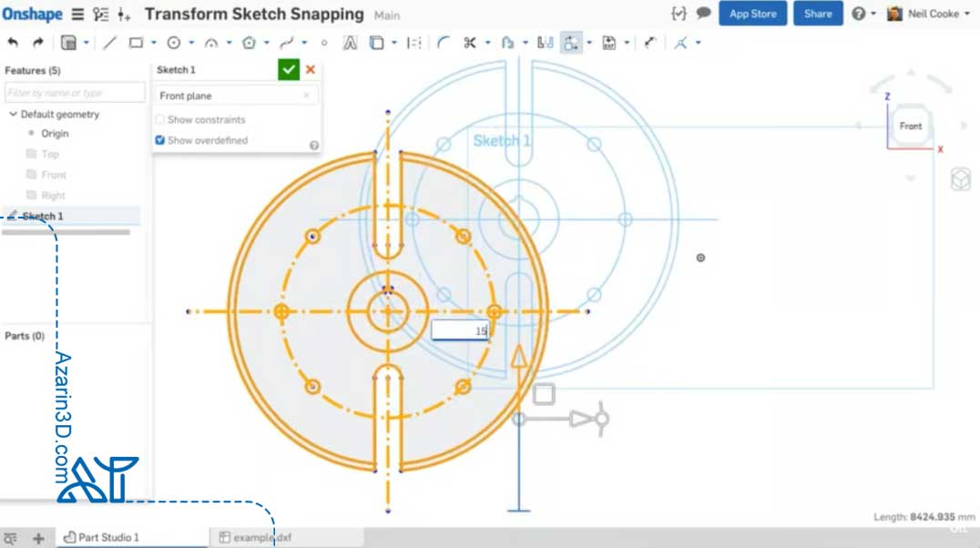This screenshot has width=980, height=548.
Task: Click the transform manipulator rotation handle
Action: pyautogui.click(x=601, y=419)
